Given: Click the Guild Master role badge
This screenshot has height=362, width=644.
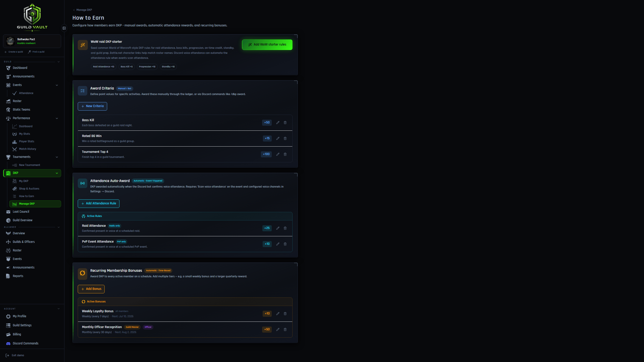Looking at the screenshot, I should coord(132,327).
